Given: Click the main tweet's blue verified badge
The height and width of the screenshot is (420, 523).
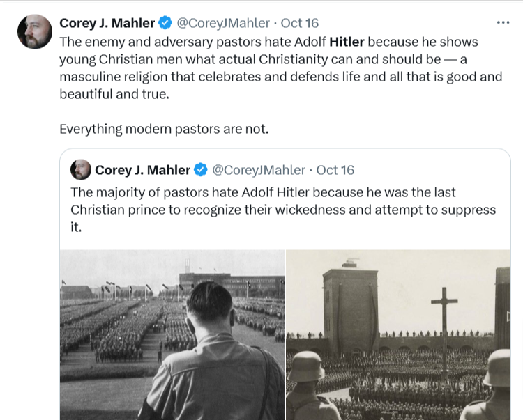Looking at the screenshot, I should [x=164, y=23].
